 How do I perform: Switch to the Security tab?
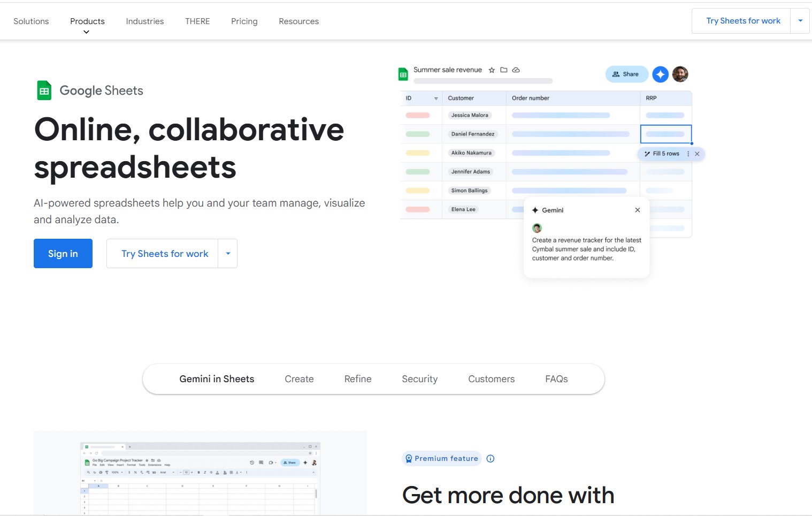[420, 379]
